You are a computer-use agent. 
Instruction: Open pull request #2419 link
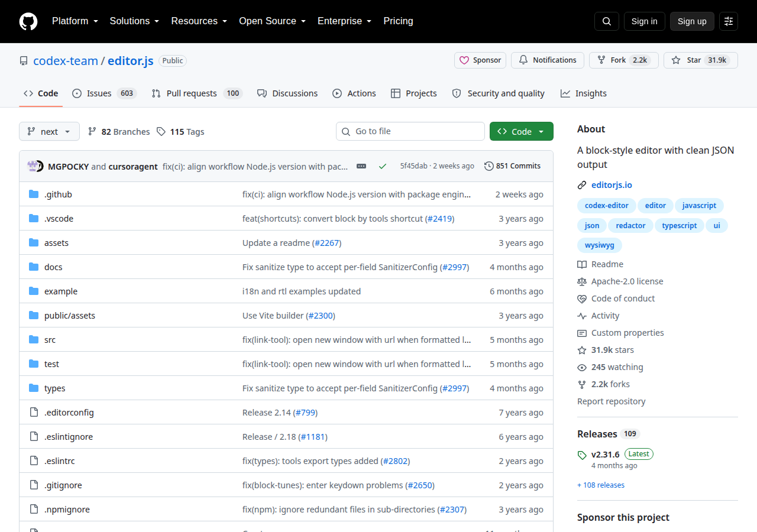coord(439,219)
